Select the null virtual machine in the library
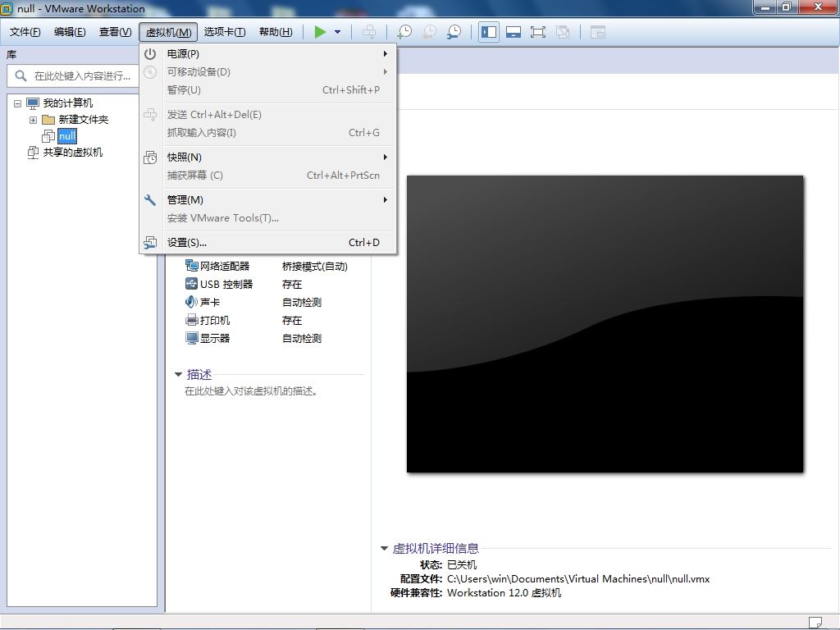840x630 pixels. (x=67, y=136)
